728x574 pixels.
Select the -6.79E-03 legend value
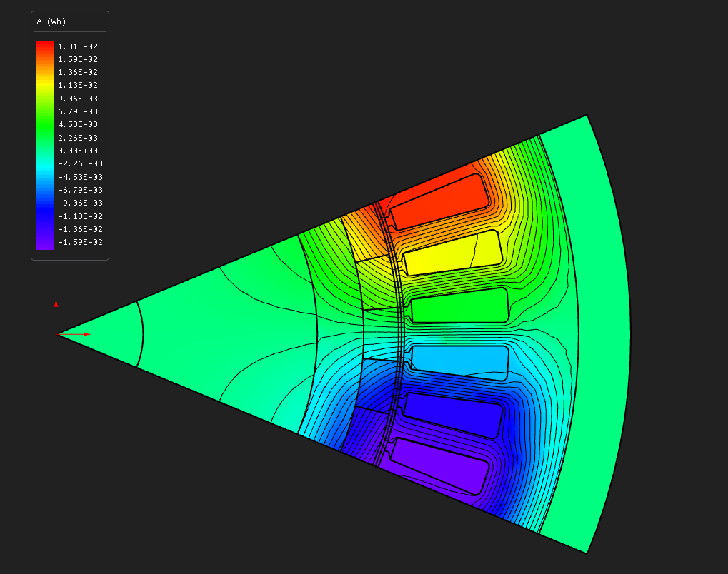(x=80, y=190)
